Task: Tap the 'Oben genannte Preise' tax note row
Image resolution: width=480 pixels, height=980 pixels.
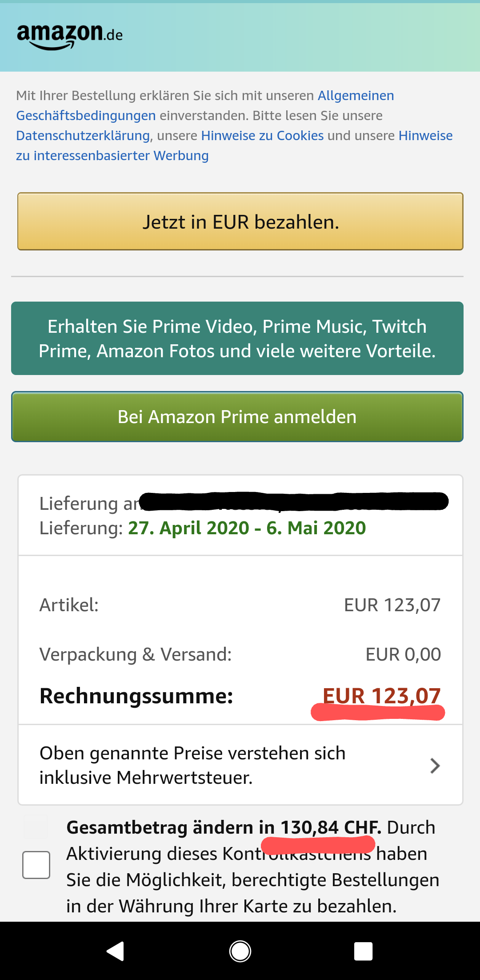Action: (192, 766)
